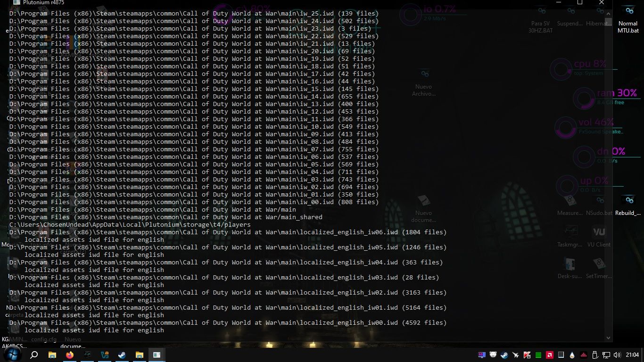Click the iw_17.iwd (42 files) line
Screen dimensions: 644x362
tap(192, 74)
